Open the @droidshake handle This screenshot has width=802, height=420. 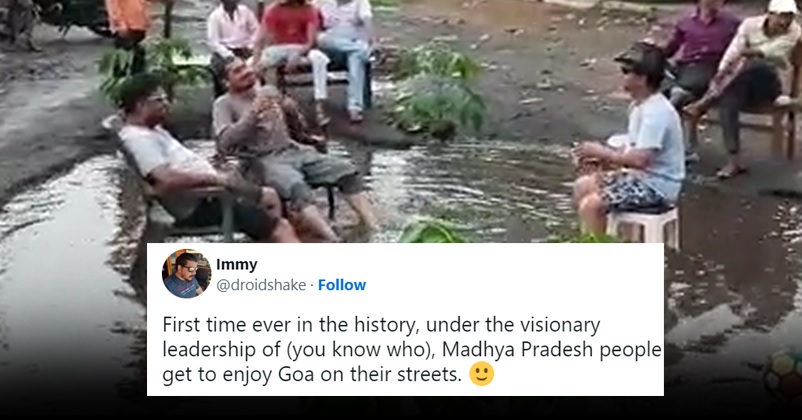(261, 285)
